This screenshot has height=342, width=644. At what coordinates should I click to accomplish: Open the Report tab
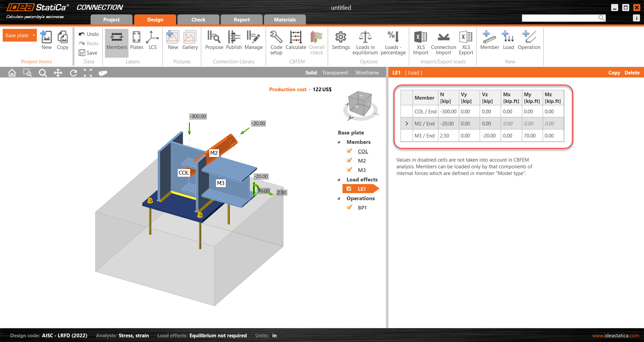point(241,19)
